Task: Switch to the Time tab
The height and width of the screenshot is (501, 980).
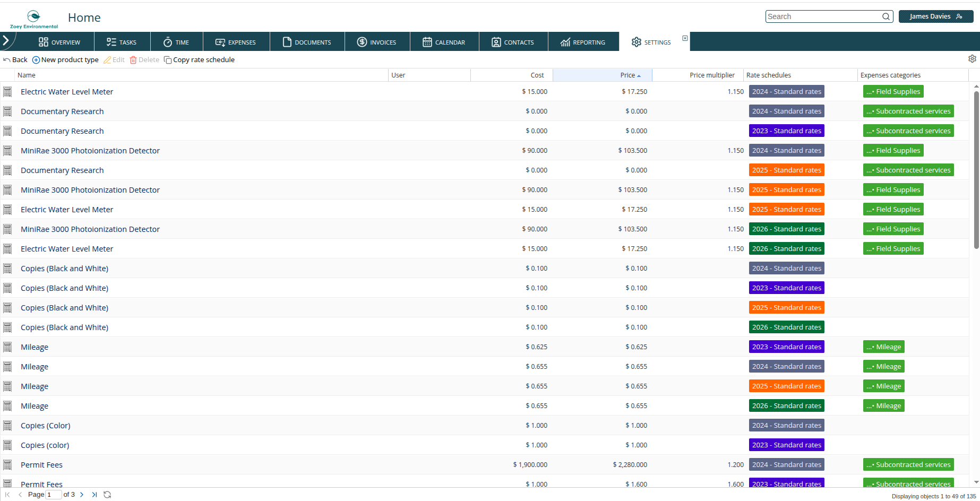Action: pyautogui.click(x=176, y=42)
